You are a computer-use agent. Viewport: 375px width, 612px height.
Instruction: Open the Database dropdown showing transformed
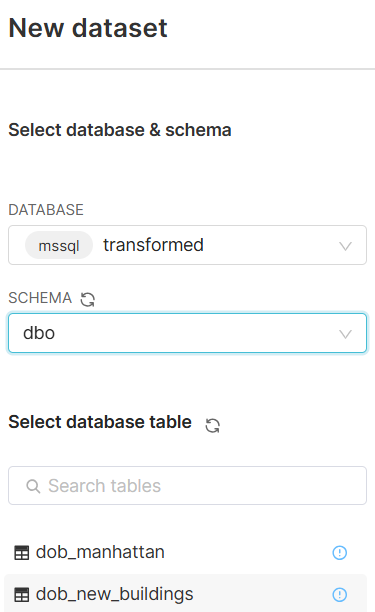pos(187,245)
